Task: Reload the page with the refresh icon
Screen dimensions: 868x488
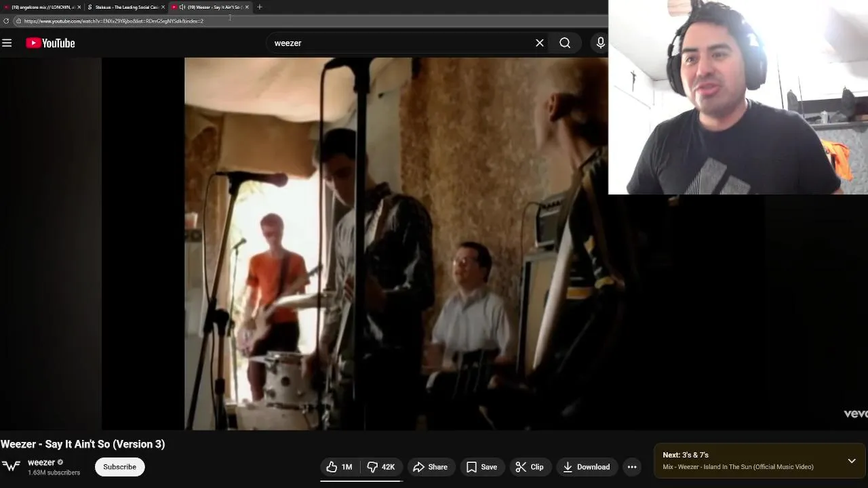Action: 6,21
